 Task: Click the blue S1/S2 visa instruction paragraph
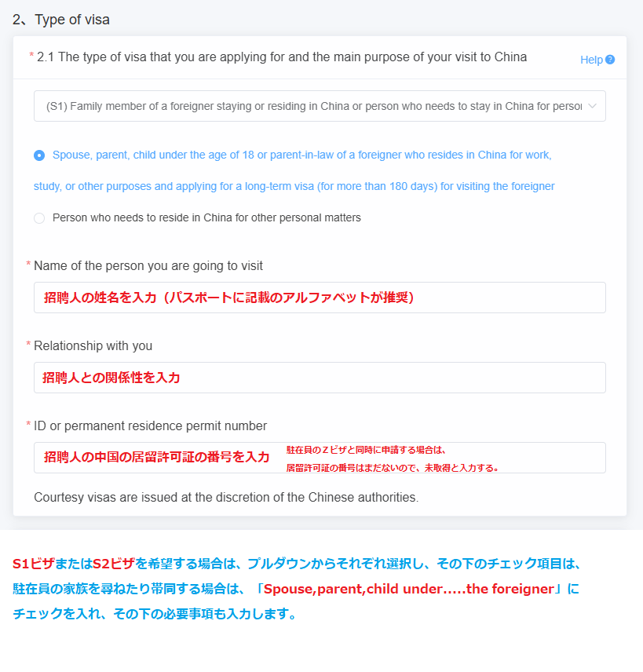296,589
